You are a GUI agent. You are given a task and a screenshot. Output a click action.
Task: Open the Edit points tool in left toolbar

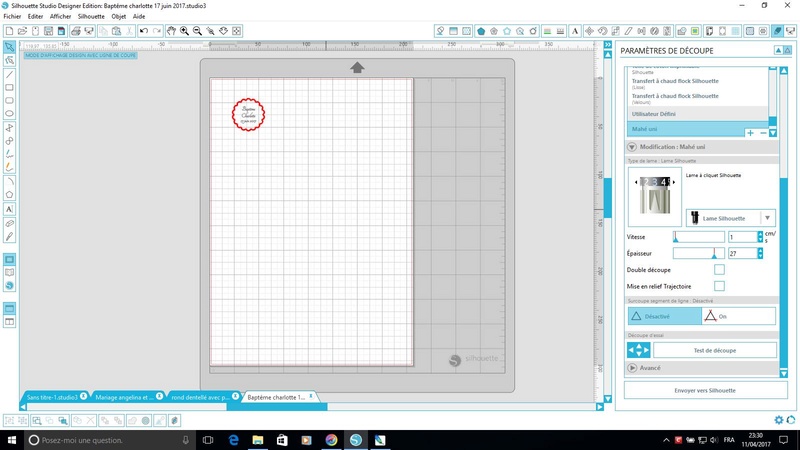tap(9, 61)
